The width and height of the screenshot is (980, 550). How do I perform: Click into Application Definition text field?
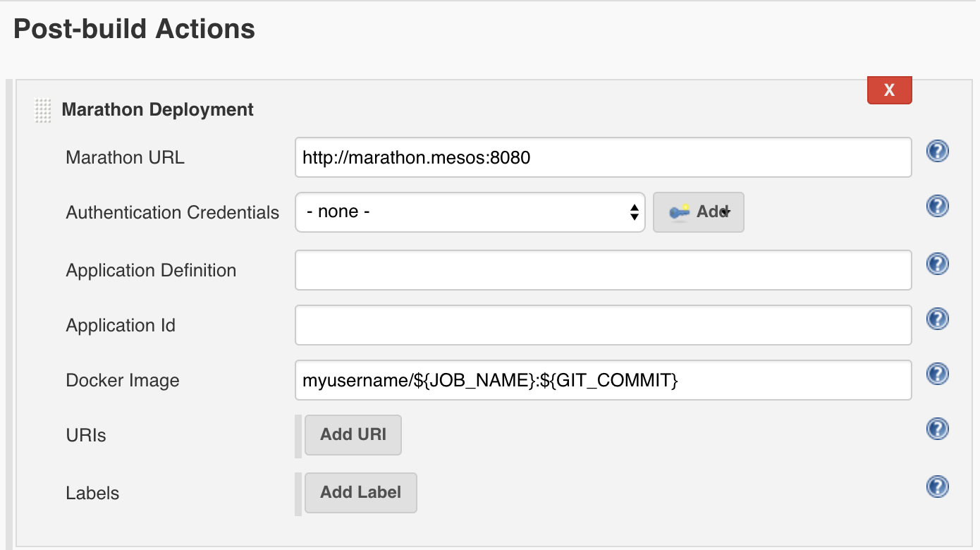604,269
